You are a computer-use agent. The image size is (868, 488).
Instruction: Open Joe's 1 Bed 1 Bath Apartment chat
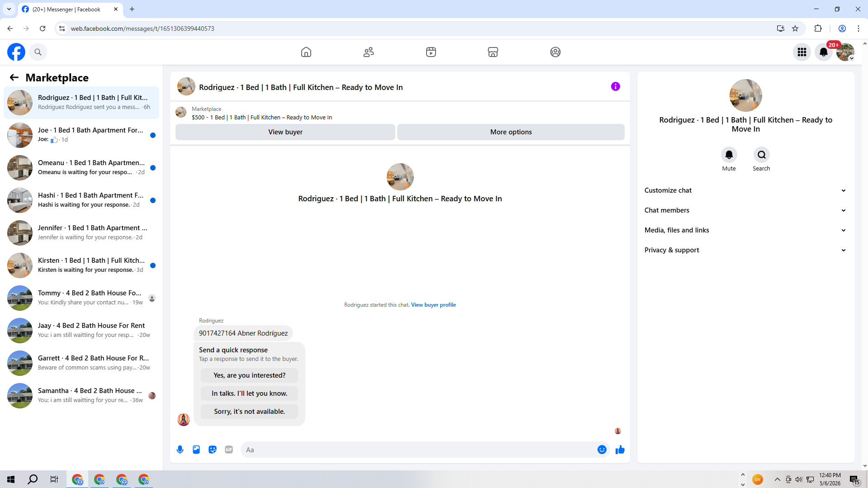tap(81, 135)
